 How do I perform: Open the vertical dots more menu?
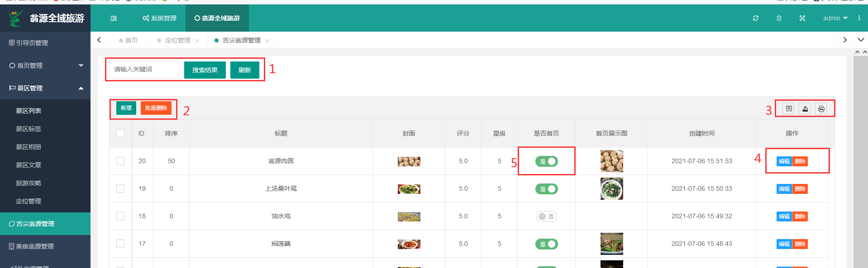[859, 18]
